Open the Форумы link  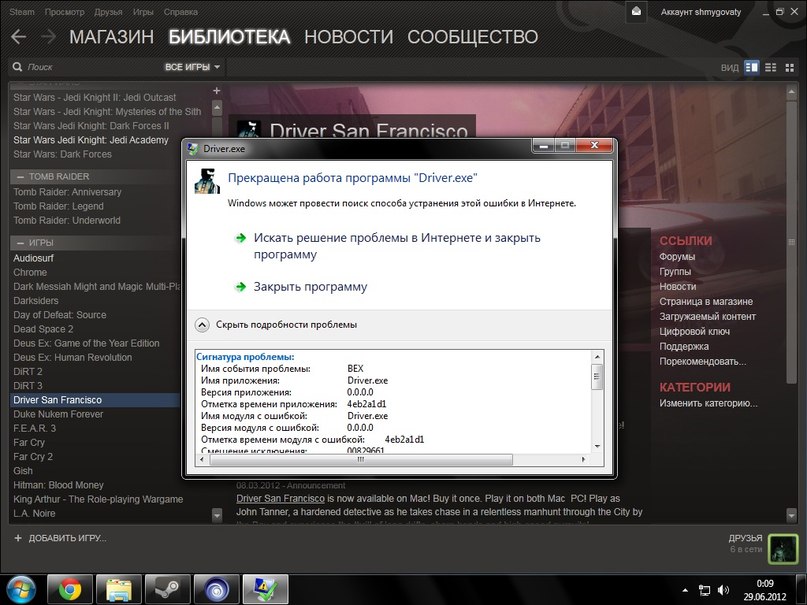(x=677, y=256)
